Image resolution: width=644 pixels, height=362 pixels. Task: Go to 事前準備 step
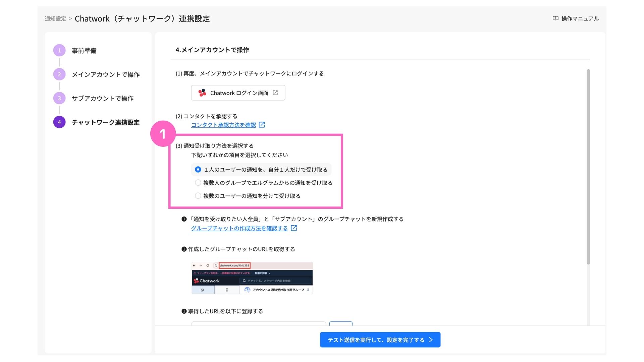pos(84,51)
